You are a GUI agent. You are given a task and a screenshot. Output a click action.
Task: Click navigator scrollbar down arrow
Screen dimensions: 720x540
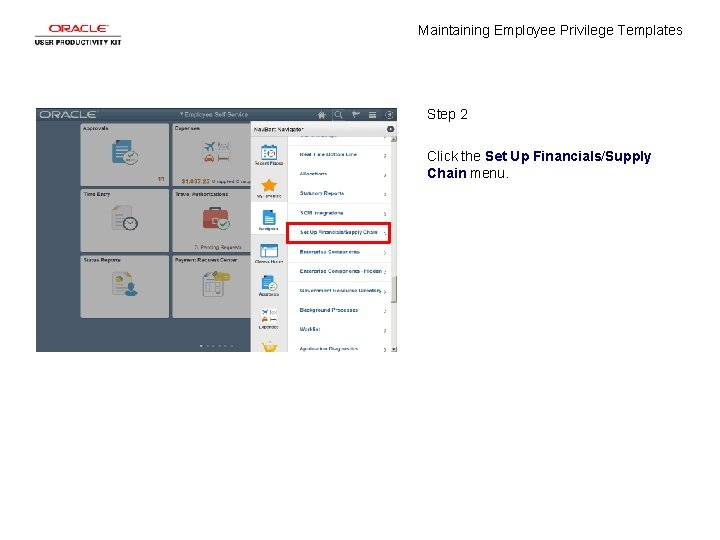[x=394, y=349]
